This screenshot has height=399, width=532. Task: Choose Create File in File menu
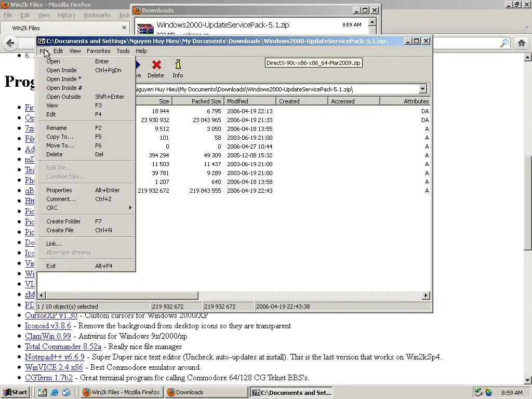click(x=86, y=230)
